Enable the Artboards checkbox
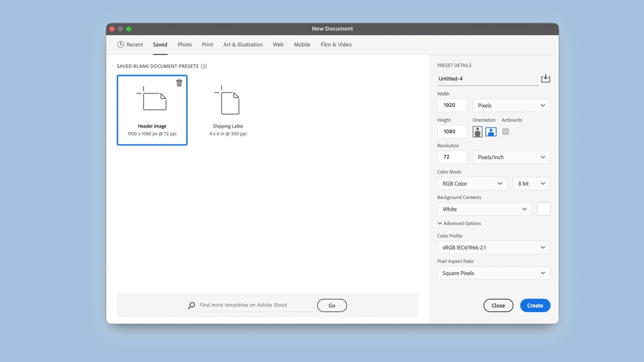The image size is (644, 362). pyautogui.click(x=505, y=131)
